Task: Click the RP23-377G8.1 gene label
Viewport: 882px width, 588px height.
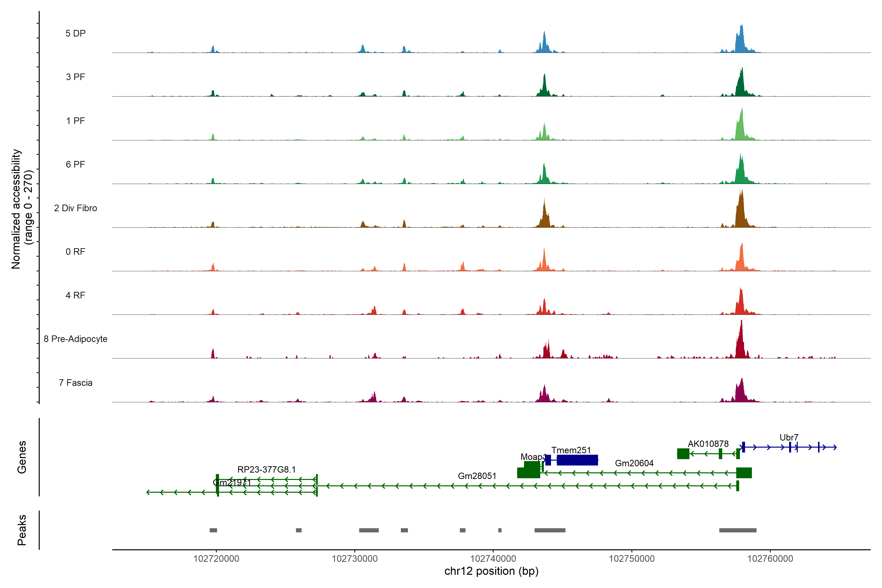Action: tap(266, 469)
